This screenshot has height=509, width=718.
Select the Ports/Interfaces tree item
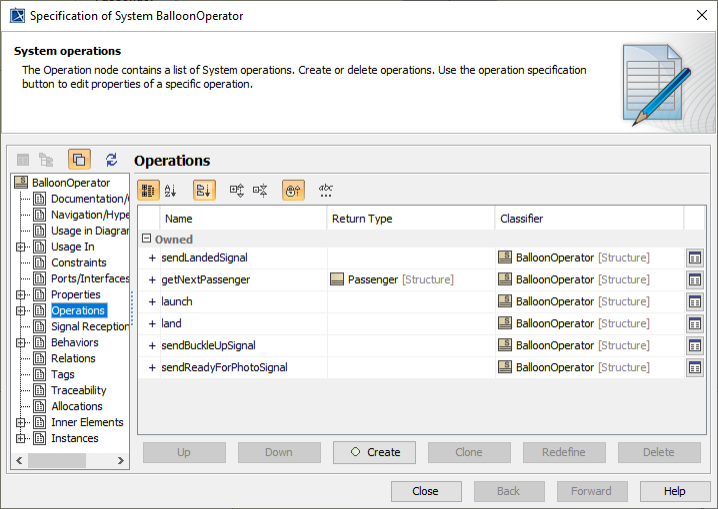[x=90, y=278]
